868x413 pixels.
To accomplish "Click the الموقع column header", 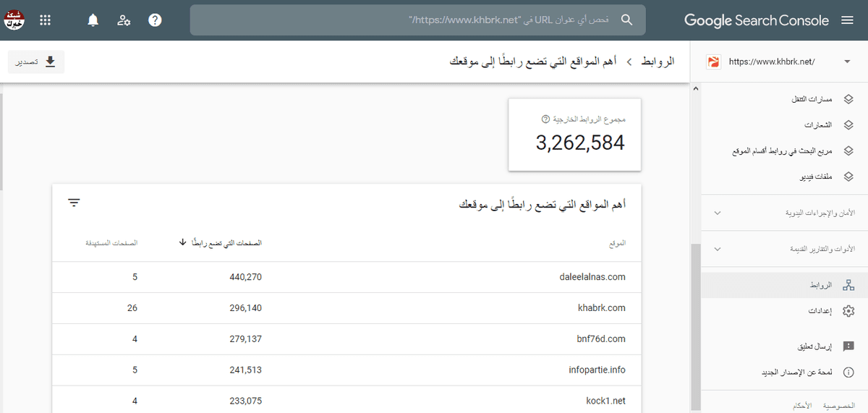I will (618, 243).
